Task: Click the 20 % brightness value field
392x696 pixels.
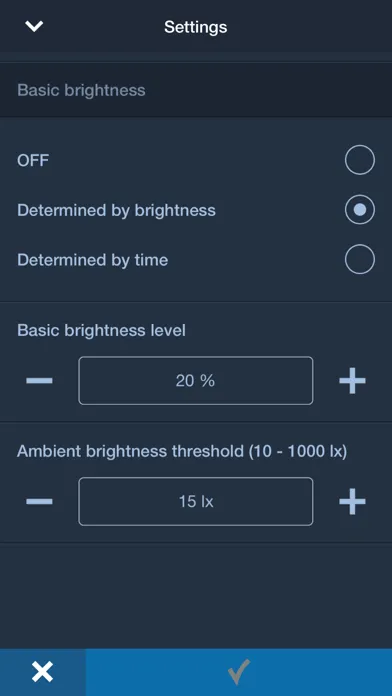Action: [196, 380]
